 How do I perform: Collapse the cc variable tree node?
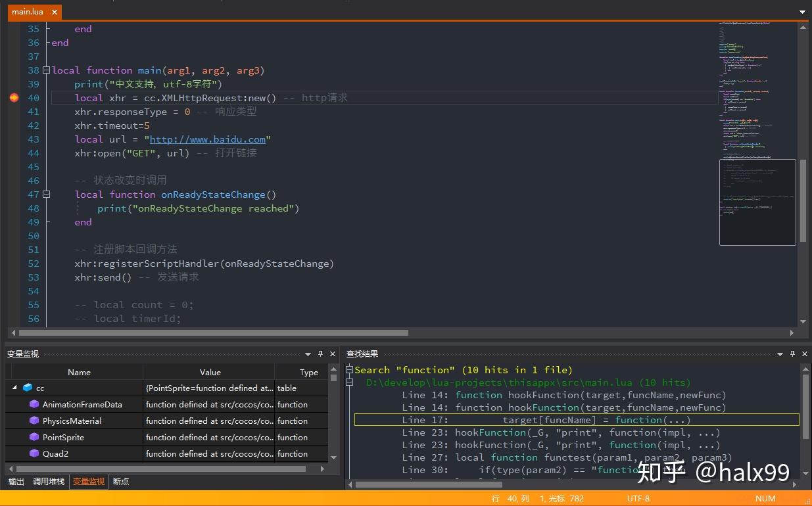click(14, 388)
